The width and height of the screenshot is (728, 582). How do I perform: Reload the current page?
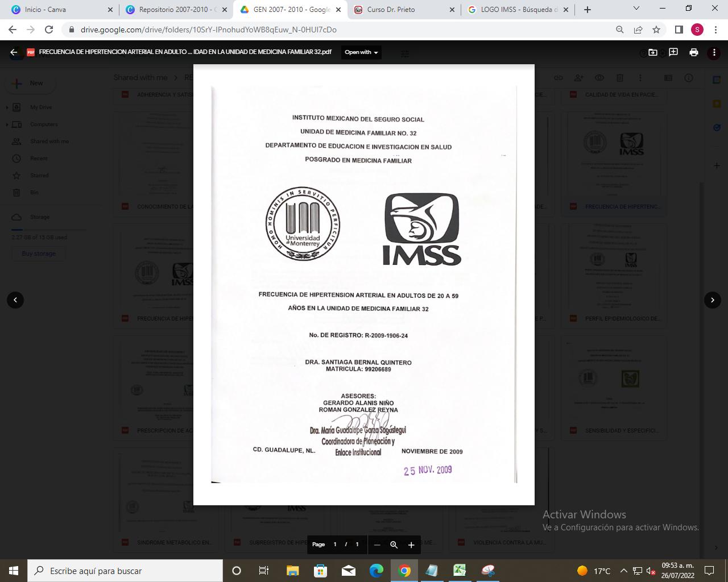coord(49,30)
